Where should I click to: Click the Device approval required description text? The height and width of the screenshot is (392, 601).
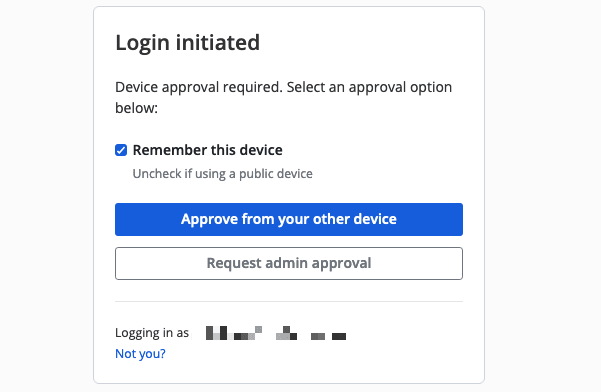[284, 97]
